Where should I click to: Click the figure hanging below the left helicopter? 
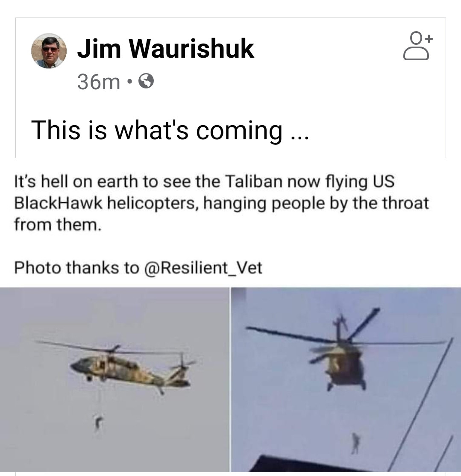click(x=98, y=423)
